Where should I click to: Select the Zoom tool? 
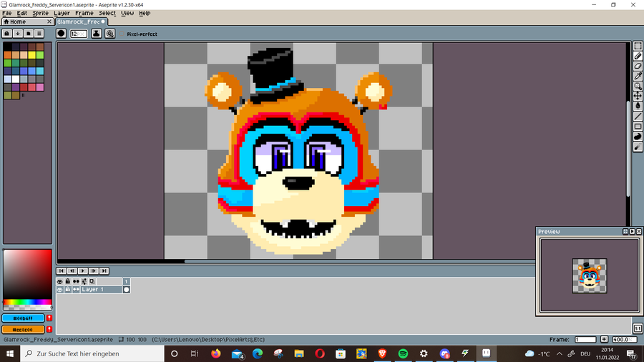tap(638, 86)
